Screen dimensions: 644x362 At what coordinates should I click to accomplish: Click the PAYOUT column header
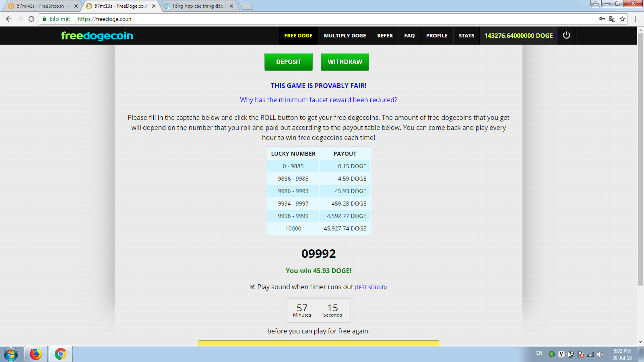(x=345, y=154)
